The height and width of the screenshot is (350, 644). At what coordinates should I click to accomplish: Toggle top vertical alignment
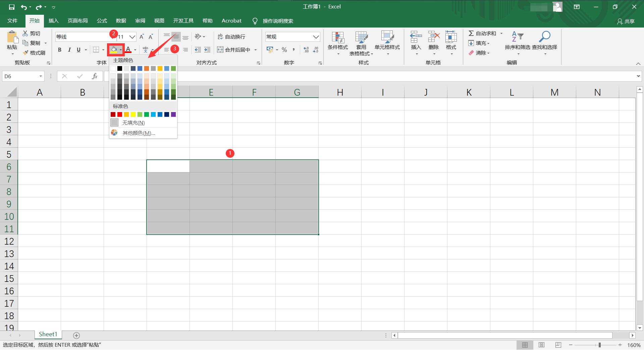point(167,37)
